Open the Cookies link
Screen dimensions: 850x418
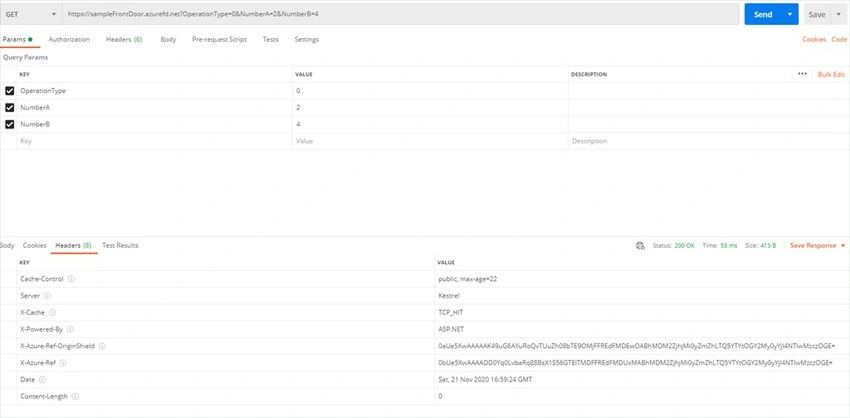tap(814, 40)
